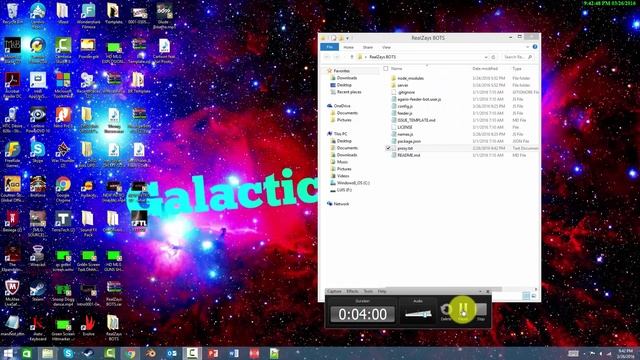The width and height of the screenshot is (640, 360).
Task: Open Music under This PC
Action: point(342,162)
